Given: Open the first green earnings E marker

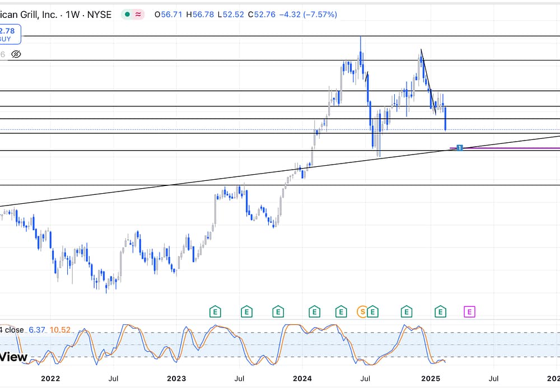Looking at the screenshot, I should [214, 312].
